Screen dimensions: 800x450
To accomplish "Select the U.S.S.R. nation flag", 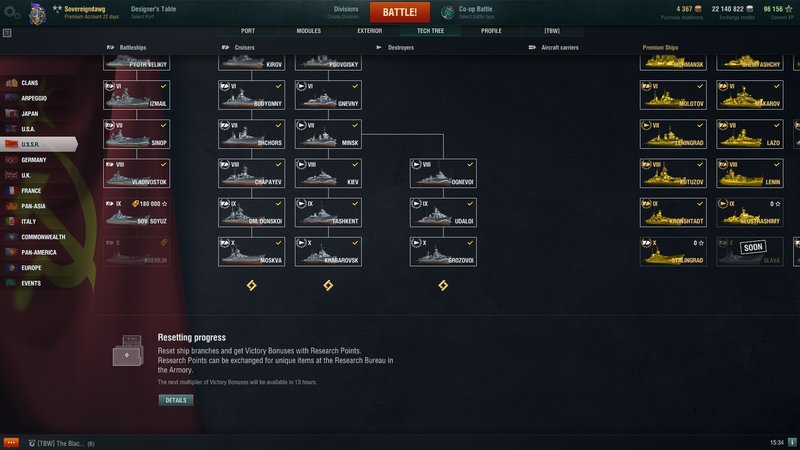I will 11,144.
